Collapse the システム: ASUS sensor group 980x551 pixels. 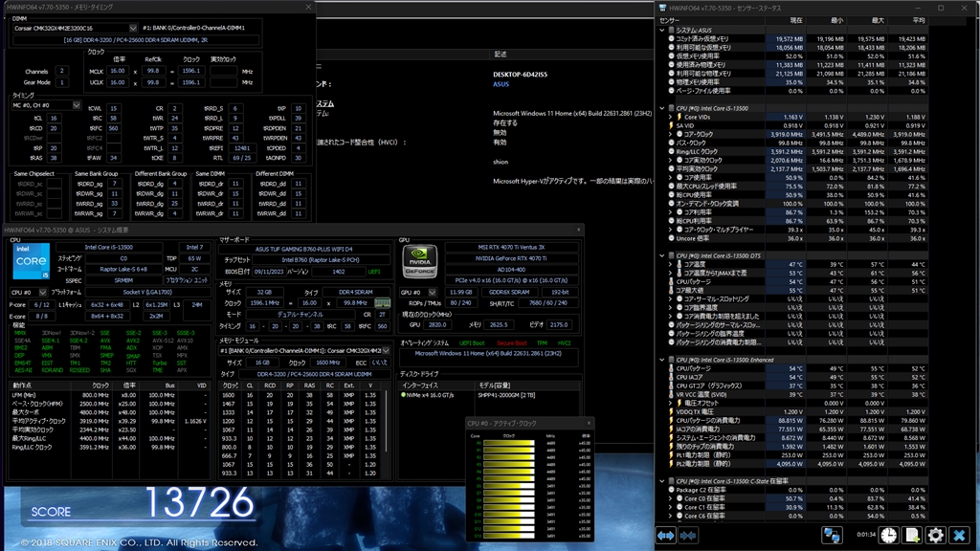pos(662,30)
